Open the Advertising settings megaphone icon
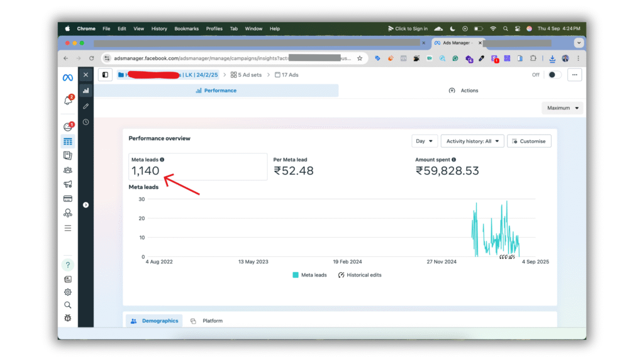This screenshot has height=362, width=644. [67, 184]
